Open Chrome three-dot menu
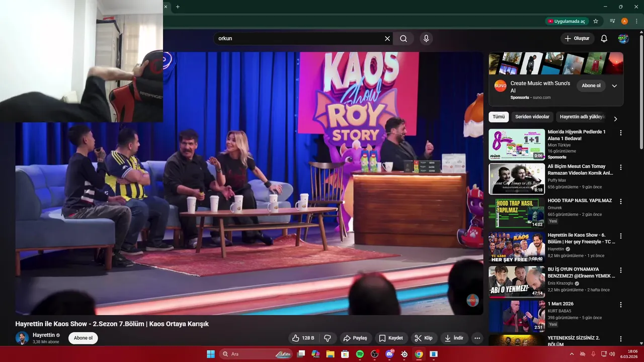This screenshot has width=644, height=362. pos(636,21)
